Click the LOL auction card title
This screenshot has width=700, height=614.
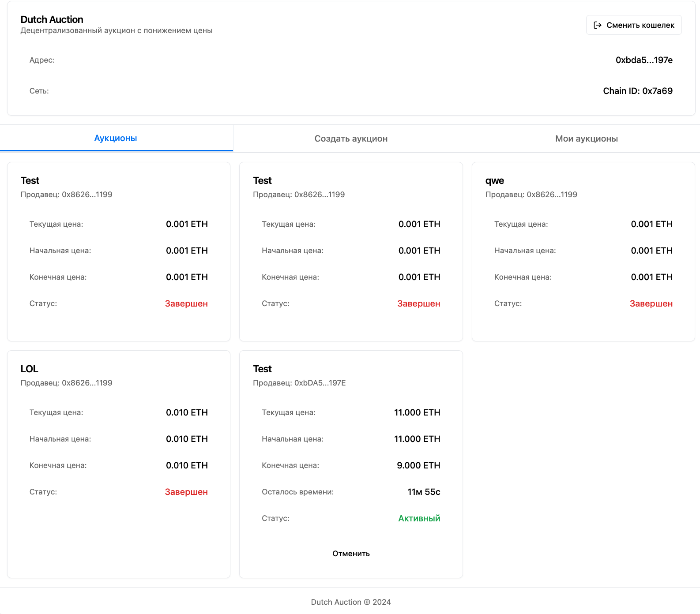pos(30,369)
